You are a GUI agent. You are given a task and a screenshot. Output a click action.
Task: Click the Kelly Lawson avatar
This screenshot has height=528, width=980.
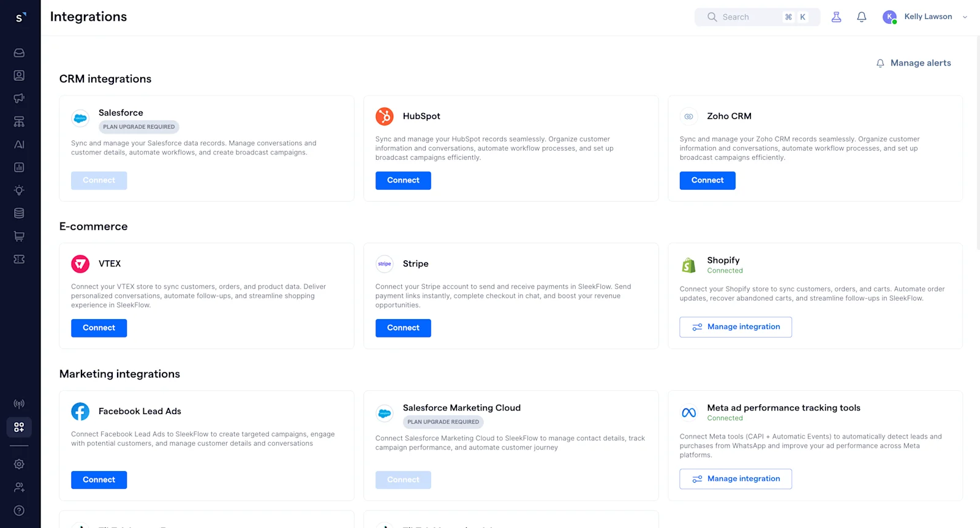click(x=889, y=17)
